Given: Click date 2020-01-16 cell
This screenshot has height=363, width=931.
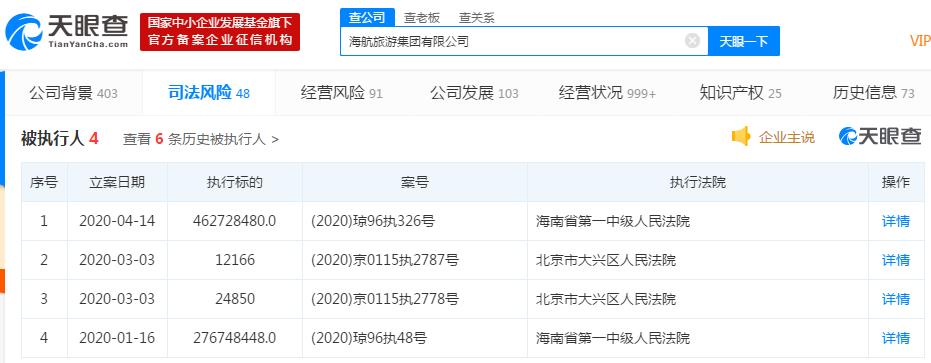Looking at the screenshot, I should (117, 338).
